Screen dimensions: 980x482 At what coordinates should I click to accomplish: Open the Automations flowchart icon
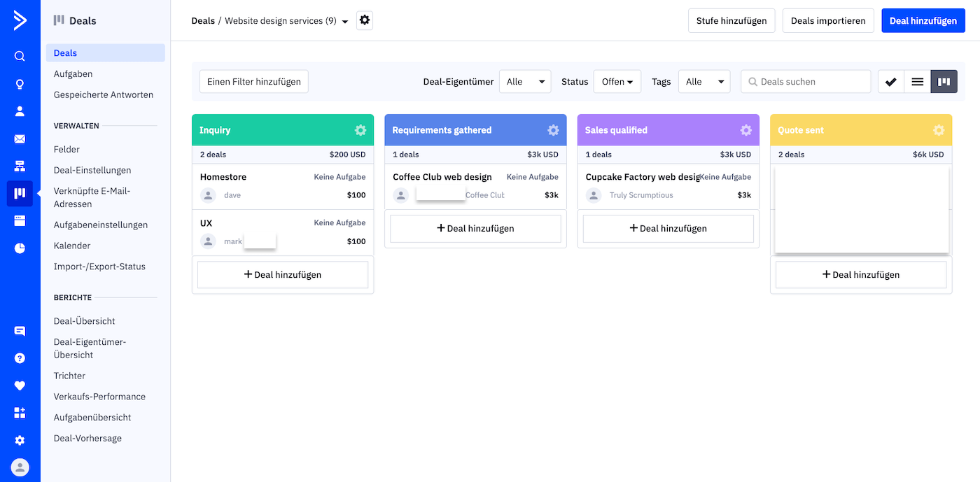pyautogui.click(x=20, y=166)
